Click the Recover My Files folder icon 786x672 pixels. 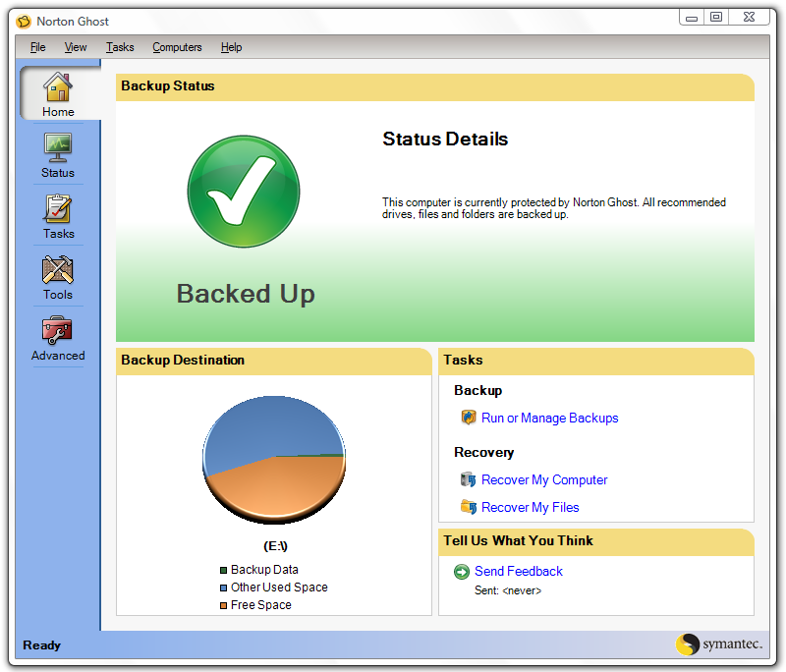pyautogui.click(x=469, y=507)
